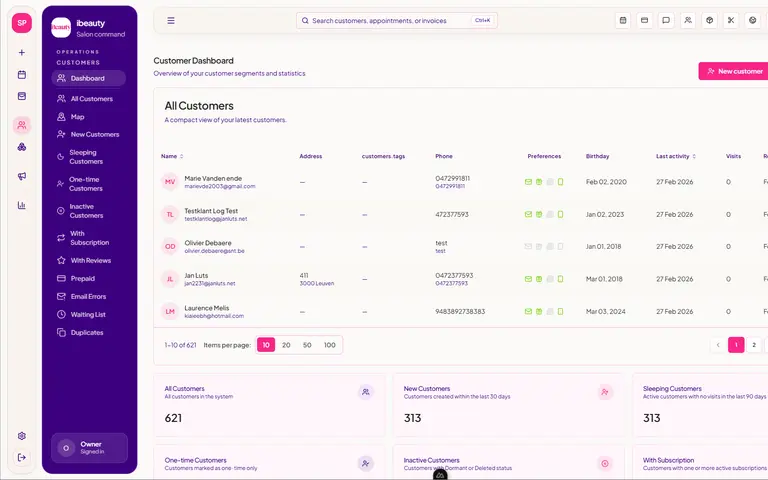Click the JL avatar for Jan Luts
Viewport: 768px width, 480px height.
(x=170, y=279)
